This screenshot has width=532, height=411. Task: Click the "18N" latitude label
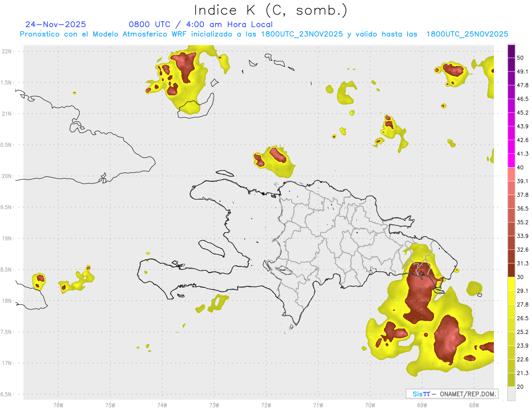pyautogui.click(x=8, y=301)
